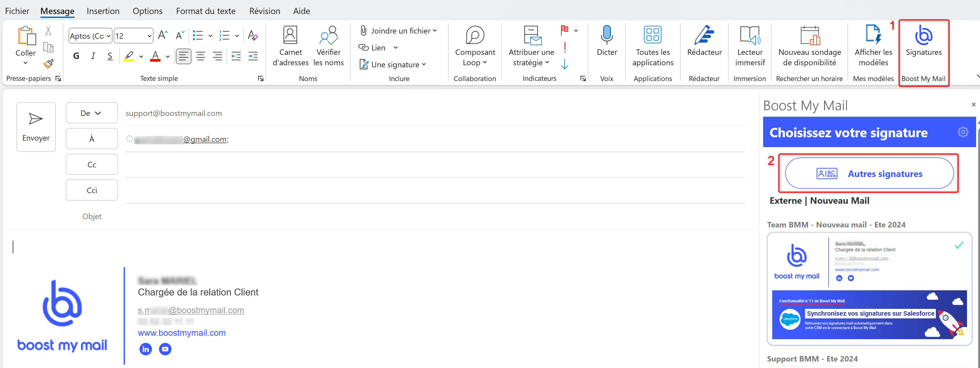The image size is (980, 368).
Task: Create a Nouveau sondage de disponibilité
Action: pyautogui.click(x=810, y=46)
